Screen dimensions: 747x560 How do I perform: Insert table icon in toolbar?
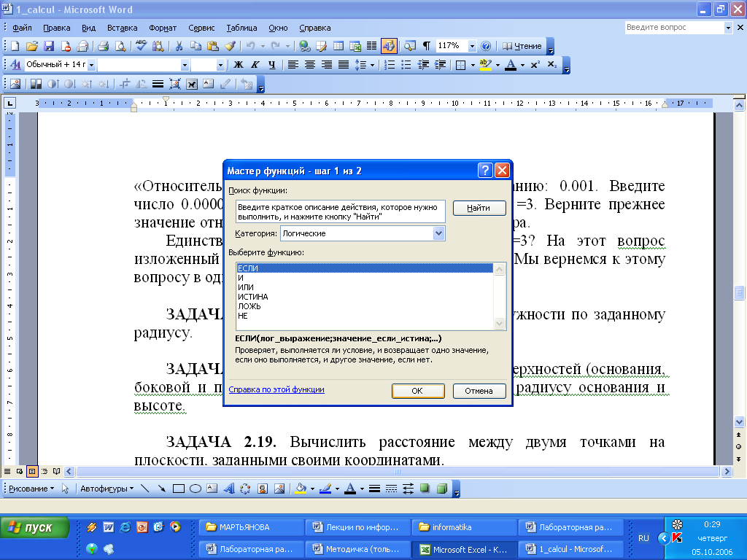338,46
